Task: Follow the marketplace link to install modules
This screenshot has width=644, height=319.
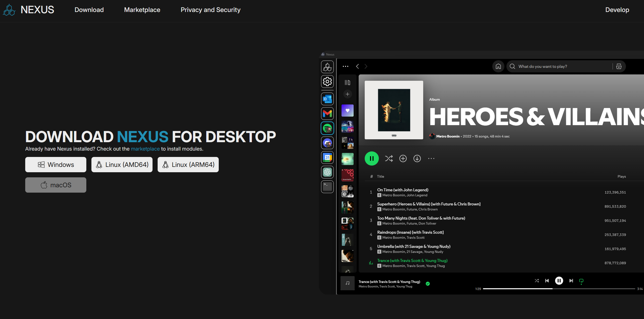Action: click(145, 149)
